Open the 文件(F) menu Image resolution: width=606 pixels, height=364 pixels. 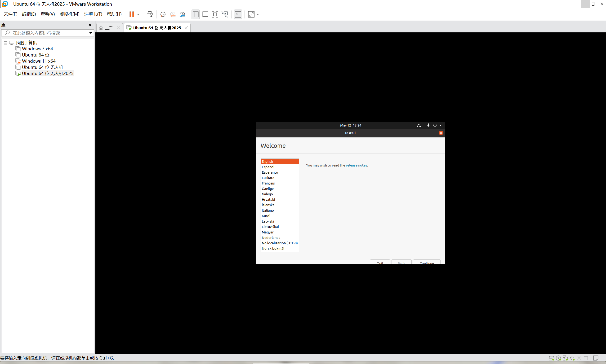(x=11, y=14)
